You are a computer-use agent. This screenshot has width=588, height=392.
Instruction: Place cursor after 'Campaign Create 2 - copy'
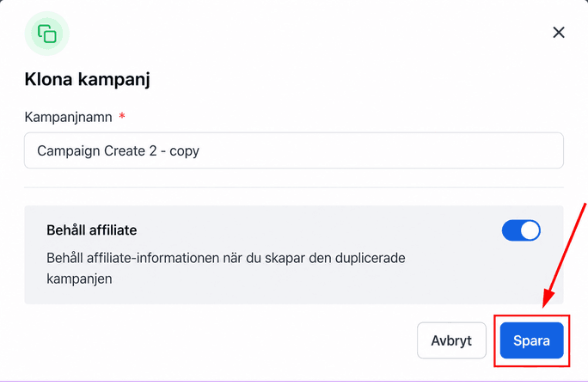point(201,150)
